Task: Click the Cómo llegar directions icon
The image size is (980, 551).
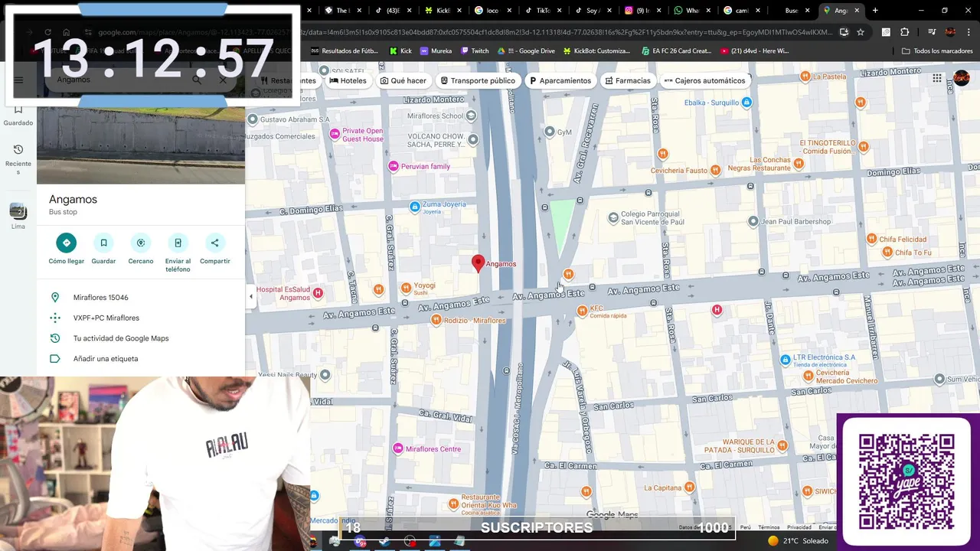Action: click(66, 243)
